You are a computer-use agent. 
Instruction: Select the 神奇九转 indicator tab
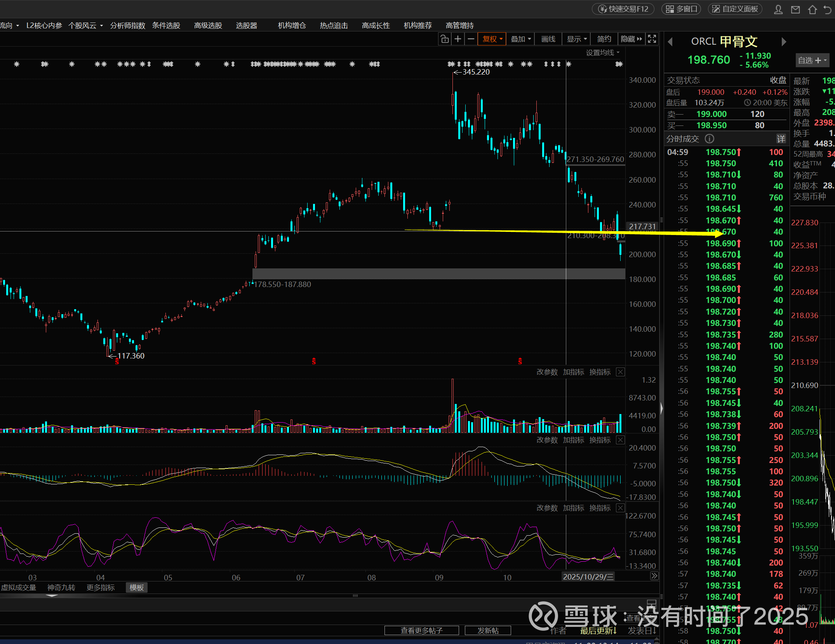61,587
